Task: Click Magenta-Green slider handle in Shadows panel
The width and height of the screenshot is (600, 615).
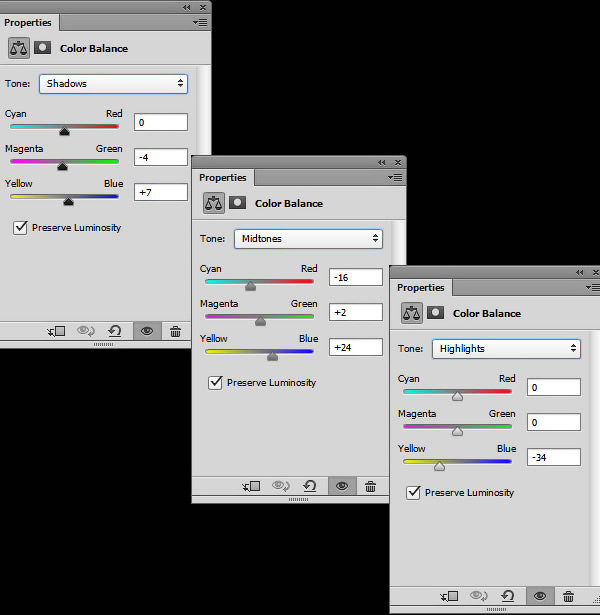Action: 62,166
